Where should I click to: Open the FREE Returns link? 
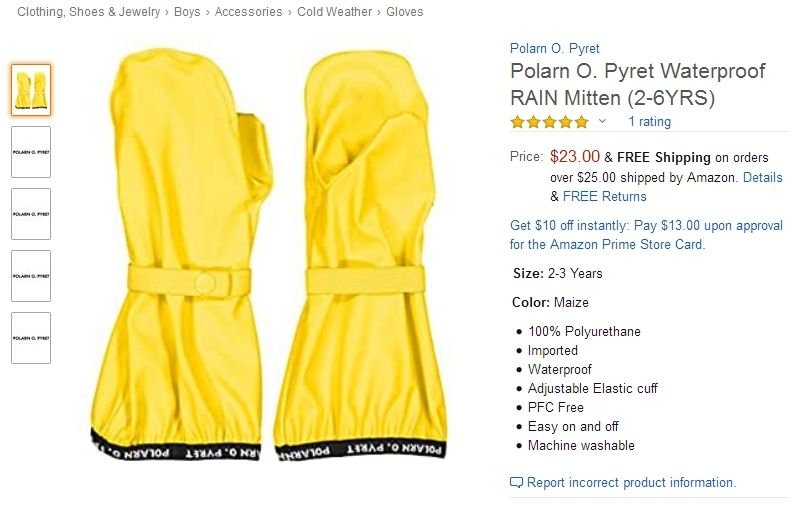coord(605,196)
